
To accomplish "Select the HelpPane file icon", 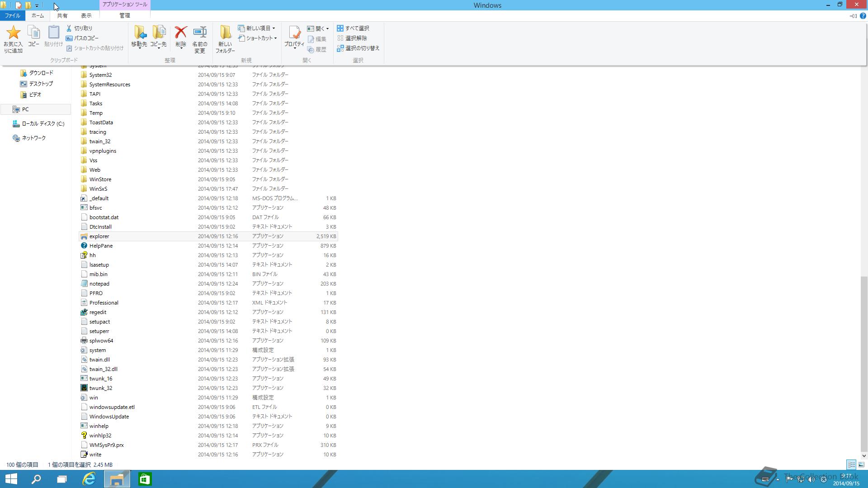I will (84, 246).
